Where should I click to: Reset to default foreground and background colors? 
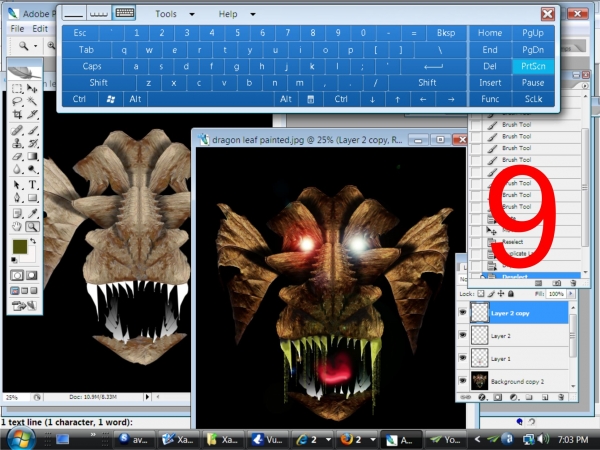click(14, 260)
